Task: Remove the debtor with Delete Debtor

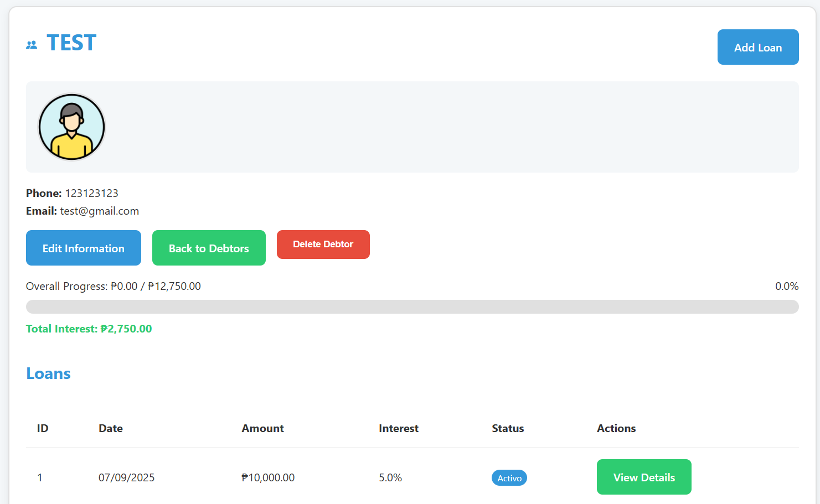Action: point(323,245)
